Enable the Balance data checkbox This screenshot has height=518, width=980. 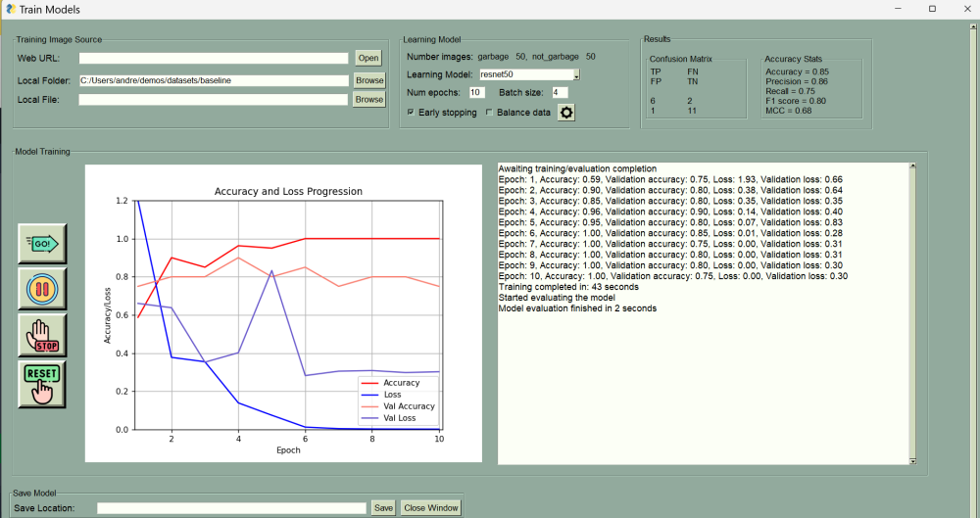pyautogui.click(x=489, y=113)
